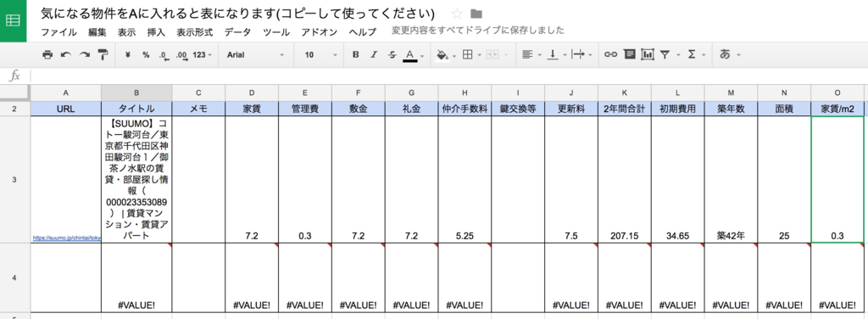The width and height of the screenshot is (868, 319).
Task: Select the SUUMO title cell in row 3
Action: tap(136, 180)
